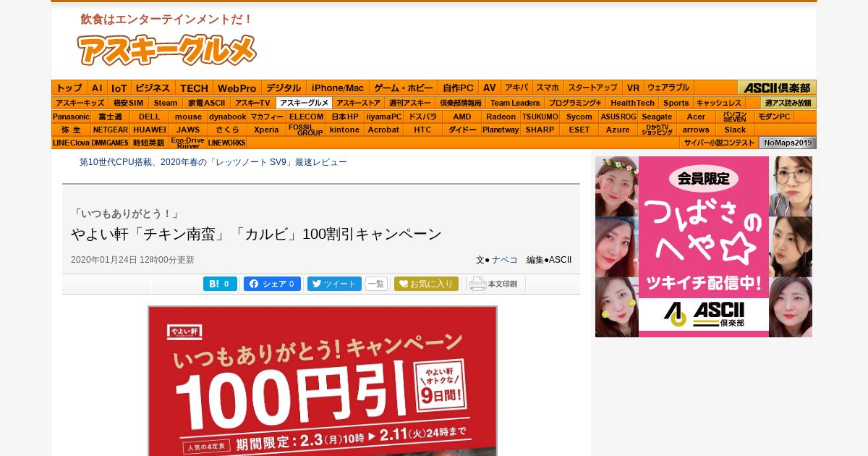The height and width of the screenshot is (456, 868).
Task: Open the TSUKUMO brand link
Action: tap(540, 117)
